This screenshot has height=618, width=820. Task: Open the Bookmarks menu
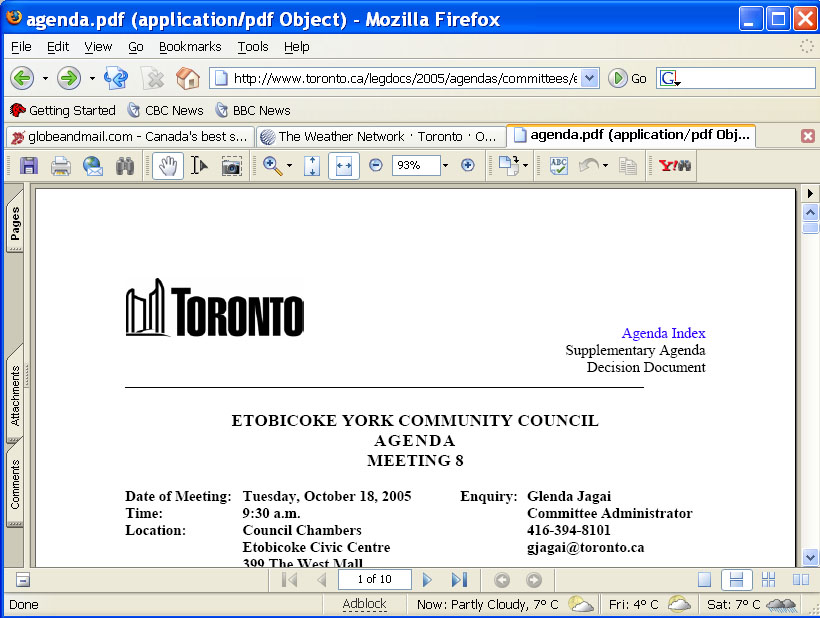[190, 47]
